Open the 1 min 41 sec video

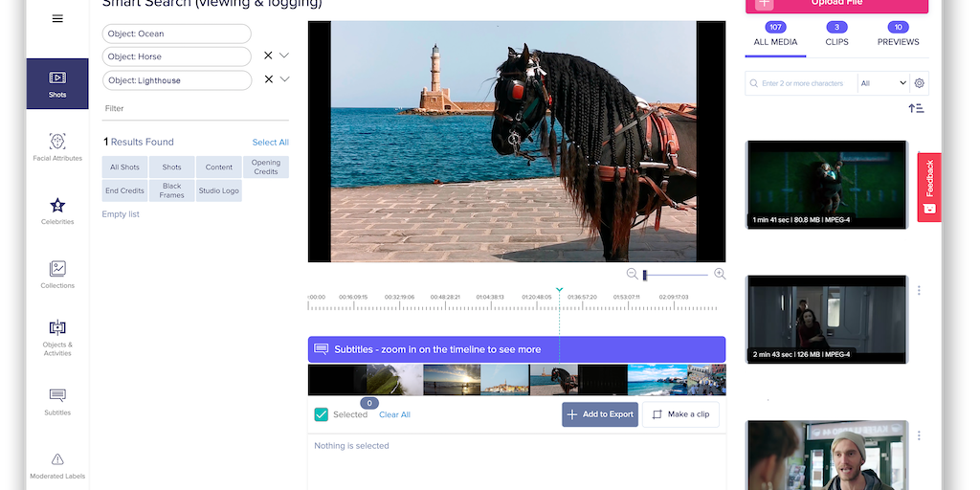click(827, 185)
